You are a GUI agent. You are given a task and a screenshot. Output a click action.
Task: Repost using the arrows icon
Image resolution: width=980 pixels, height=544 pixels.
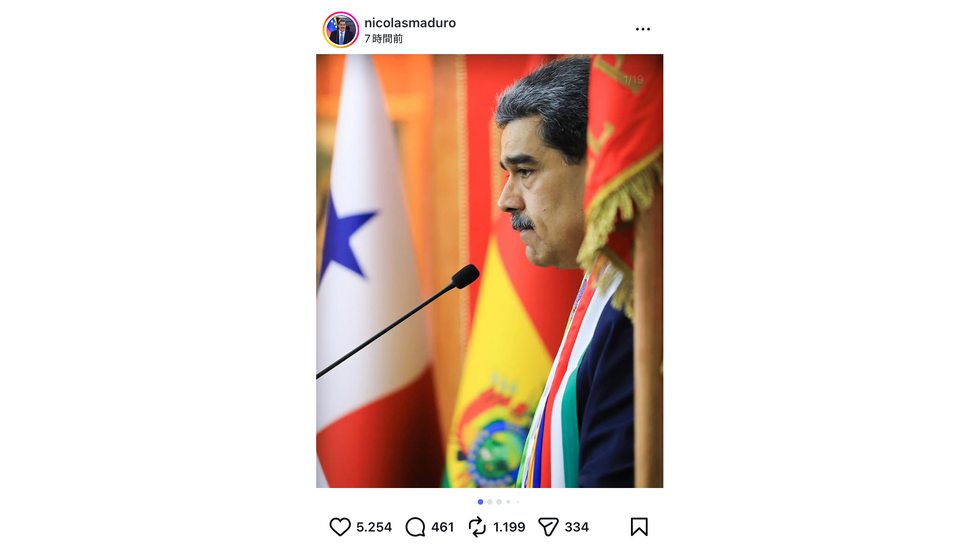(x=477, y=527)
